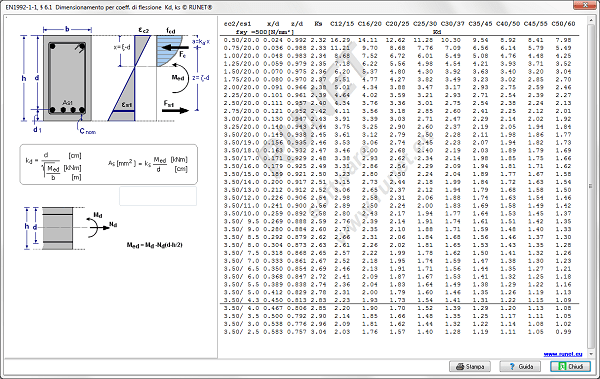This screenshot has width=600, height=379.
Task: Open the www.runet.eu link
Action: click(x=563, y=354)
